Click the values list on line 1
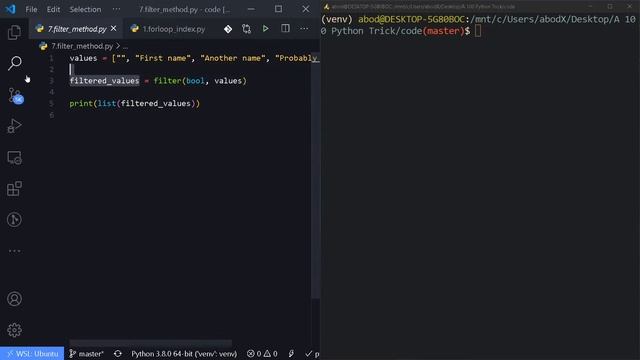 (x=83, y=58)
